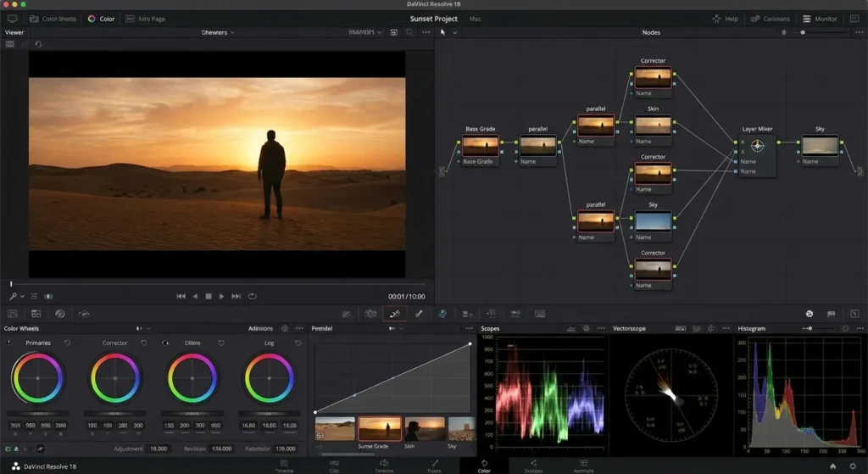Click the home icon in bottom bar
Image resolution: width=868 pixels, height=474 pixels.
pos(832,467)
